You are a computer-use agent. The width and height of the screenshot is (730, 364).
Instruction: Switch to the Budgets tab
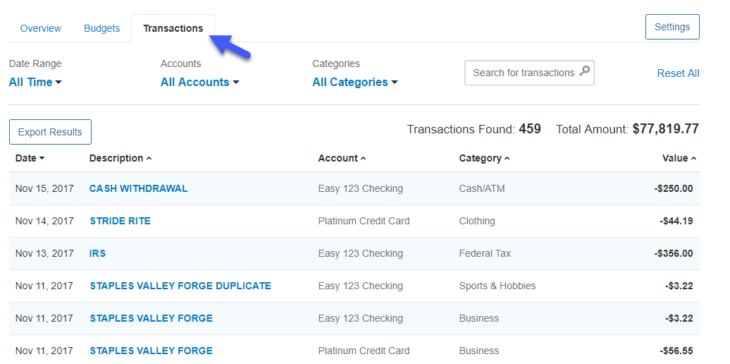(x=101, y=28)
